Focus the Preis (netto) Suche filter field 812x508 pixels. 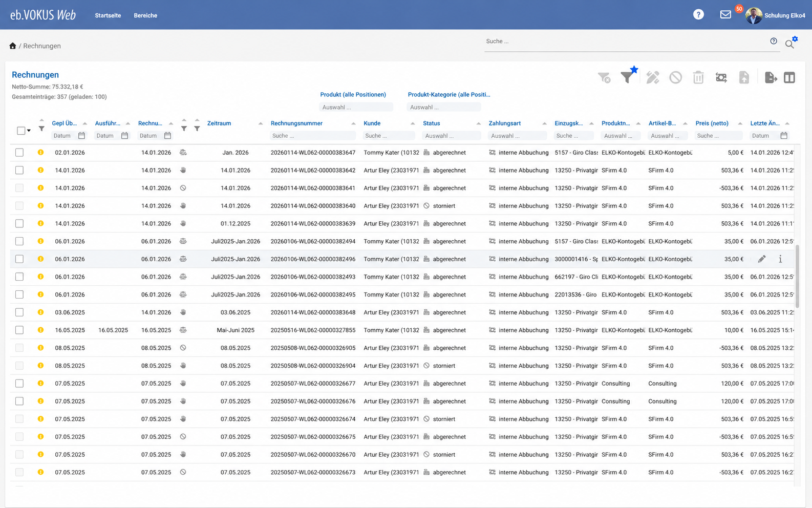pyautogui.click(x=719, y=136)
